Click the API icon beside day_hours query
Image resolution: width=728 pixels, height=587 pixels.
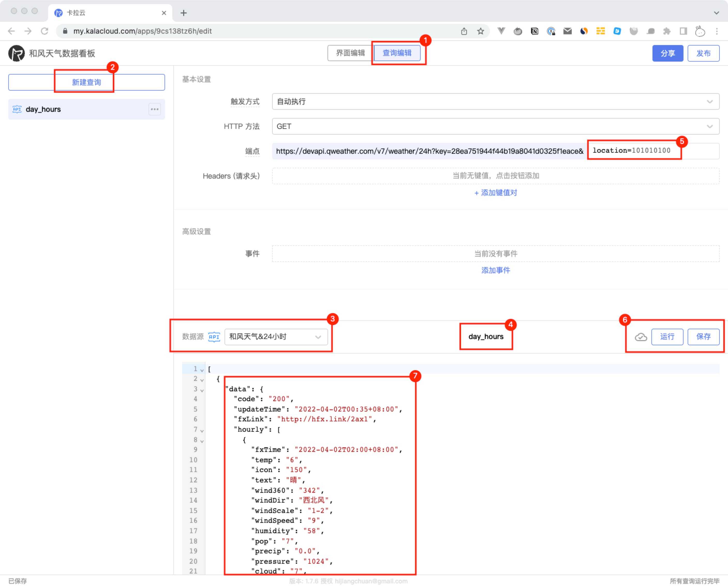[17, 109]
